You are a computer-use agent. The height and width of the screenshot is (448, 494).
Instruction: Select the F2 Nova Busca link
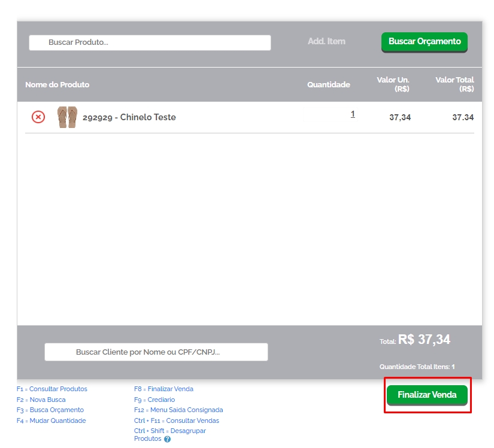click(x=41, y=400)
